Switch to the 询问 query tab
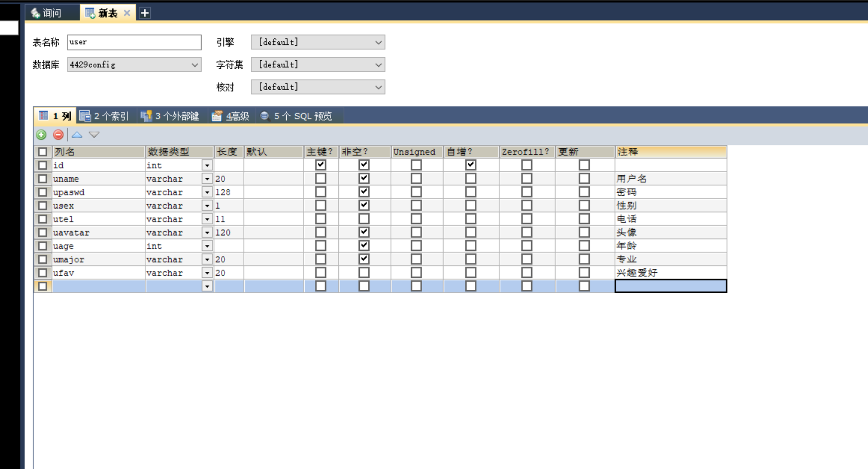The width and height of the screenshot is (868, 469). point(47,13)
